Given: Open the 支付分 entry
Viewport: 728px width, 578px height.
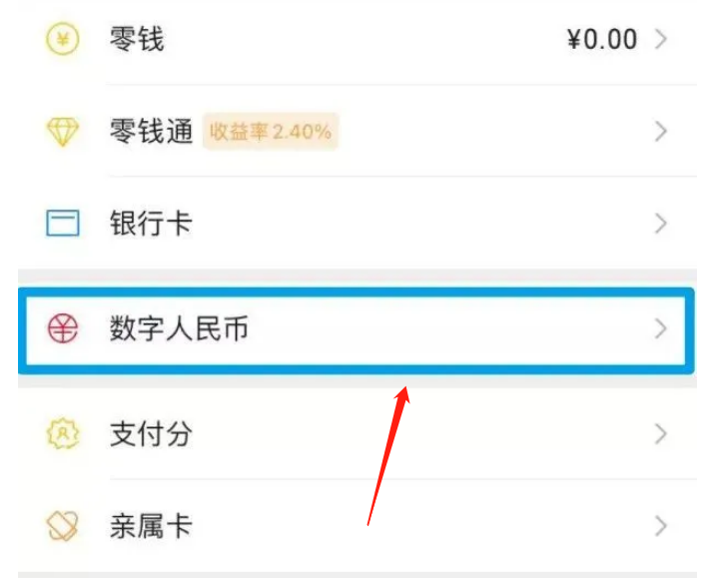Looking at the screenshot, I should (150, 434).
